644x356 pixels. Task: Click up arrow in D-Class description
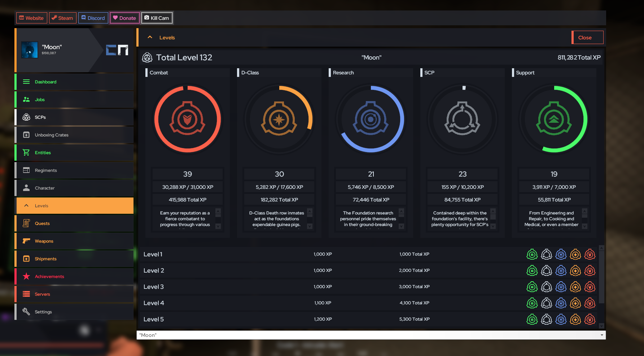[x=310, y=211]
